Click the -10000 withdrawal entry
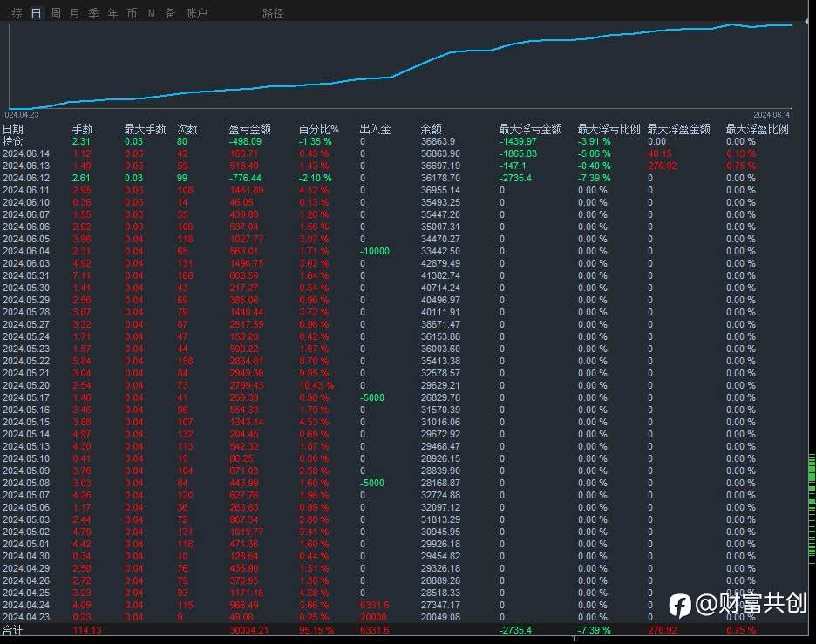 click(x=375, y=251)
